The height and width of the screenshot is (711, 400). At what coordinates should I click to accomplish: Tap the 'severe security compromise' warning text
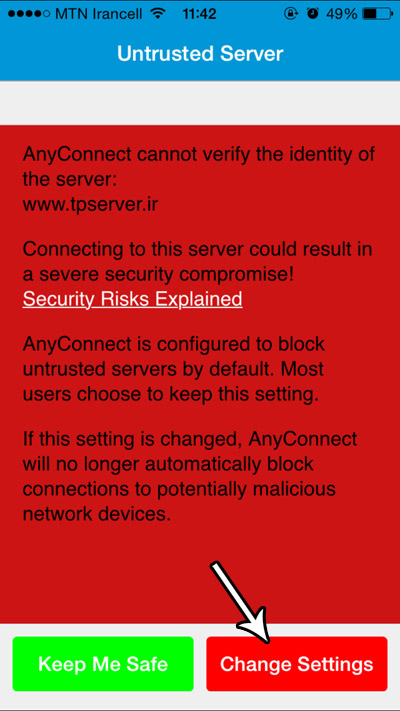(x=197, y=262)
